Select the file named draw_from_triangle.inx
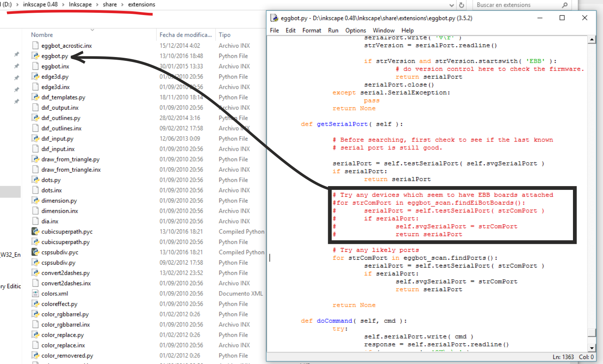The height and width of the screenshot is (364, 603). pyautogui.click(x=71, y=170)
